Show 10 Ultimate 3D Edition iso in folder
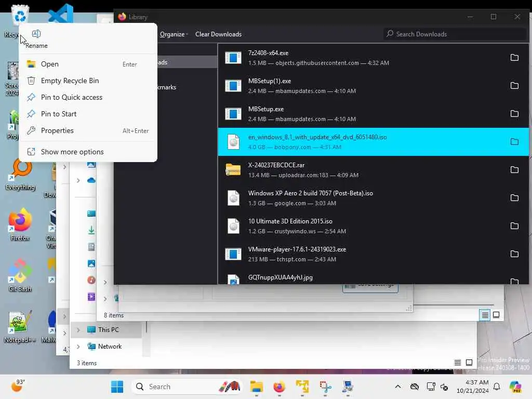The image size is (532, 399). 514,226
